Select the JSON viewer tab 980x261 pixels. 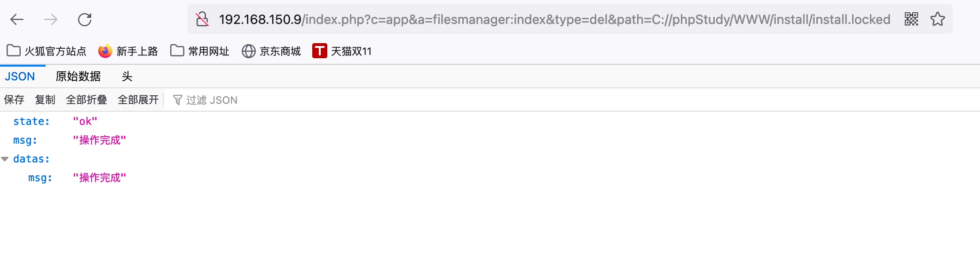pos(20,77)
